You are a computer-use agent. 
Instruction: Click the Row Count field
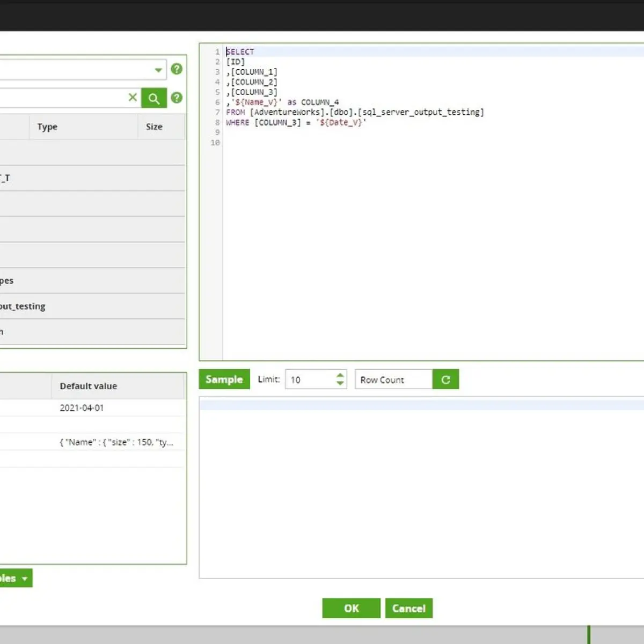pos(393,379)
